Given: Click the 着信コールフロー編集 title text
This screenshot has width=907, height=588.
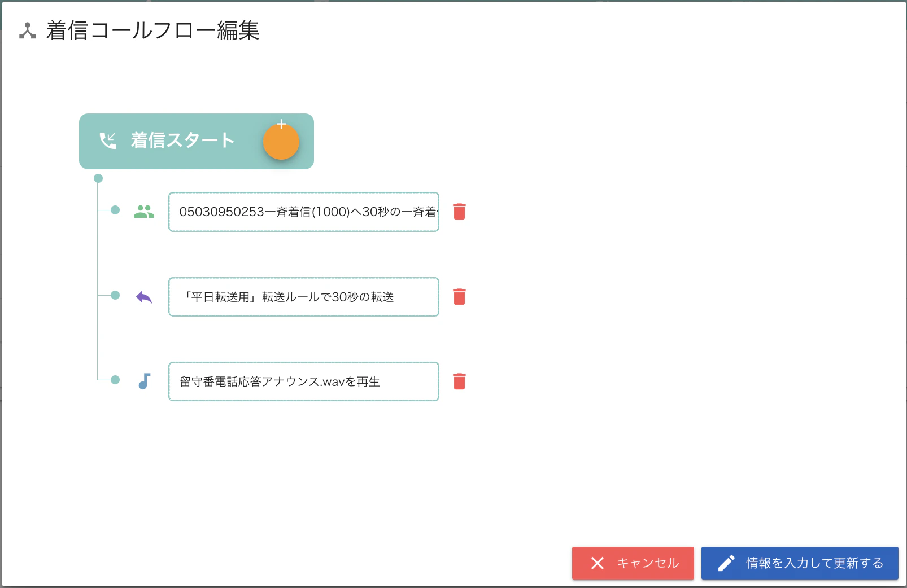Looking at the screenshot, I should [x=152, y=30].
